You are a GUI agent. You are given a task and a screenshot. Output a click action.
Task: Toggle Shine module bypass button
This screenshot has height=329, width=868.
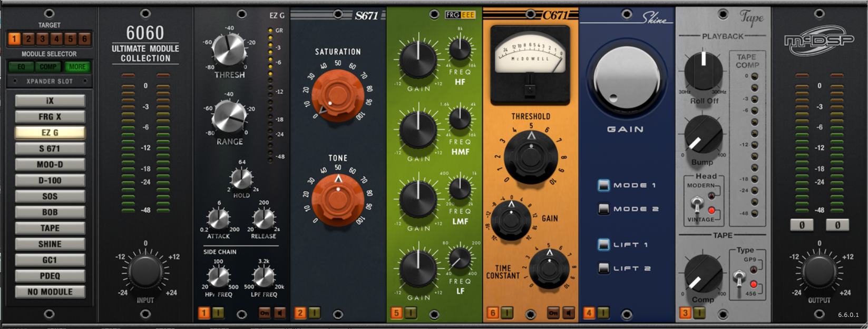click(602, 313)
